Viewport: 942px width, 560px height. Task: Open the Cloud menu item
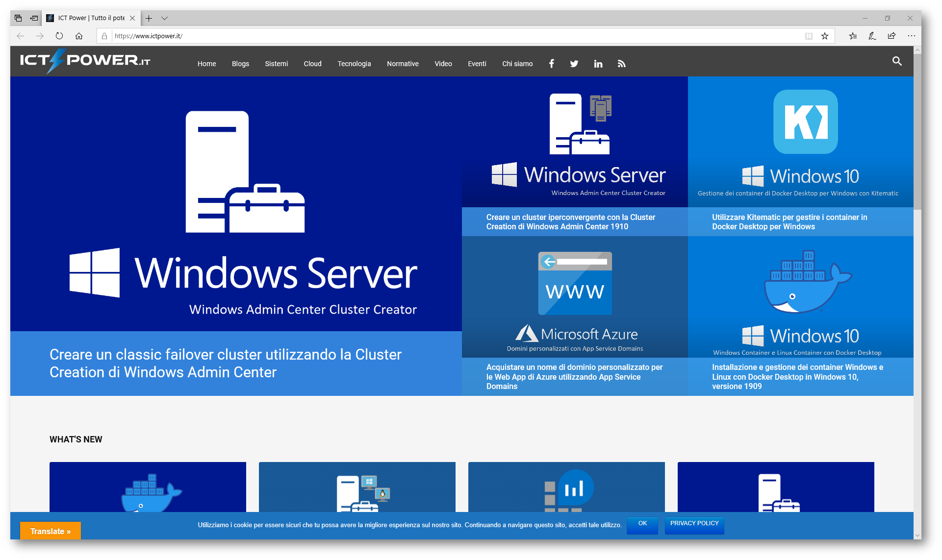click(x=312, y=64)
